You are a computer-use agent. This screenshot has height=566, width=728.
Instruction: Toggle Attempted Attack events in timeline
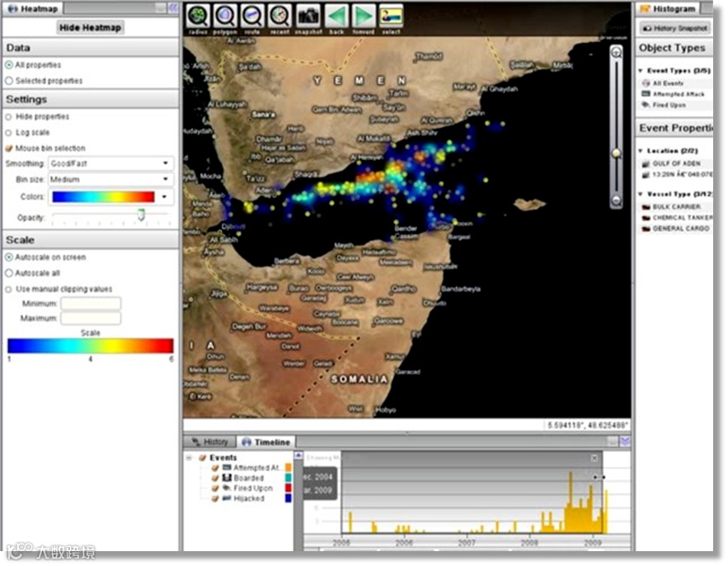tap(215, 468)
